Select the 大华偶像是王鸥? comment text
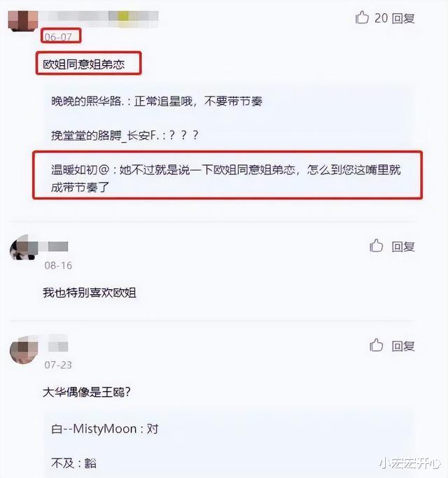Screen dimensions: 448x478 click(x=87, y=392)
